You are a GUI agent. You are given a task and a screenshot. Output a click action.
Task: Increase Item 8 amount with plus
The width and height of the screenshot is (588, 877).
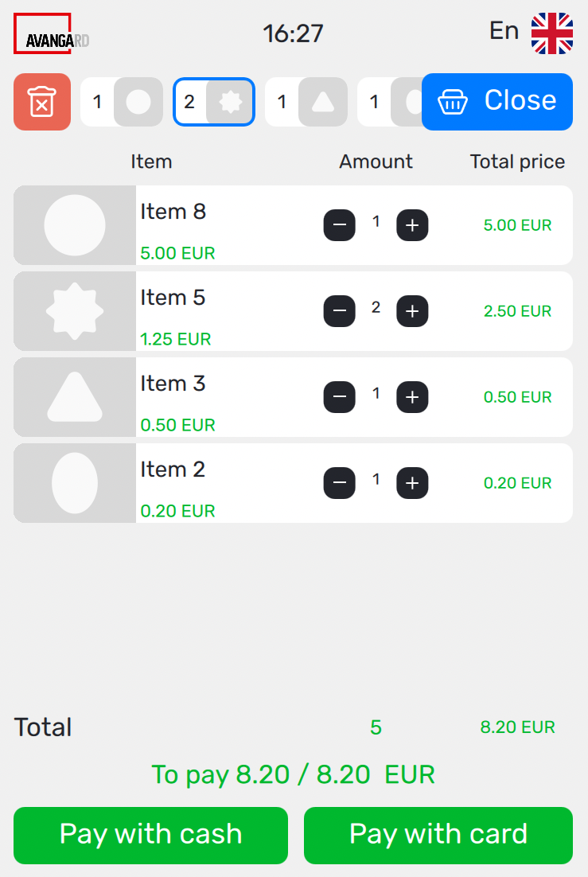(412, 225)
